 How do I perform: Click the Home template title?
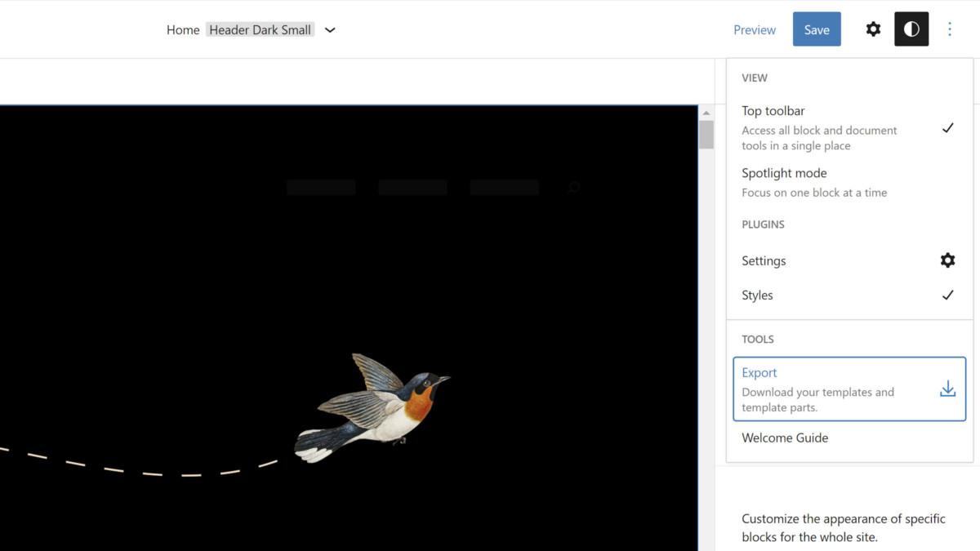(183, 30)
